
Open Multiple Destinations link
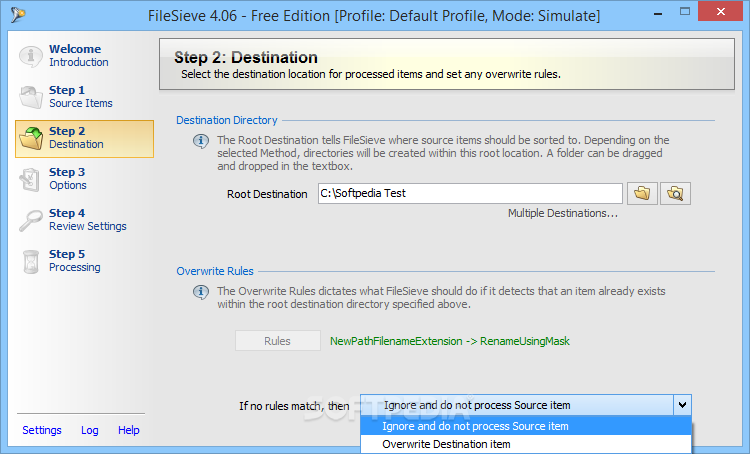pyautogui.click(x=562, y=213)
